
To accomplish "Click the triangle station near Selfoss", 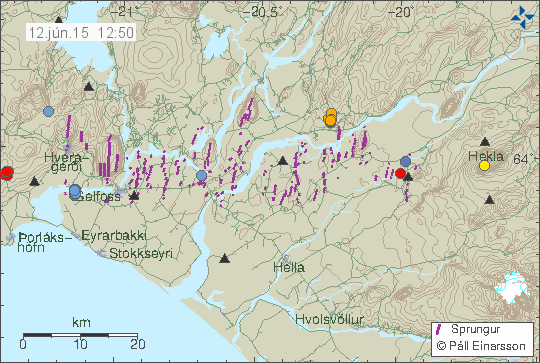I will coord(134,196).
